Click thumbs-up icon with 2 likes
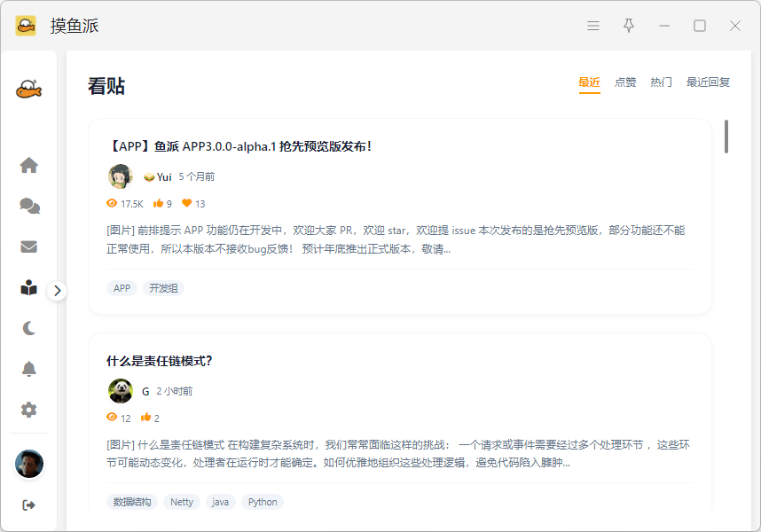 tap(145, 417)
